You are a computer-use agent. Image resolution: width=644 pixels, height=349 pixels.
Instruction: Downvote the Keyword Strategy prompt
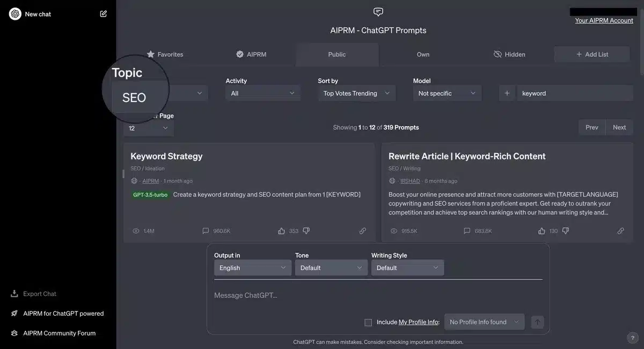click(306, 231)
